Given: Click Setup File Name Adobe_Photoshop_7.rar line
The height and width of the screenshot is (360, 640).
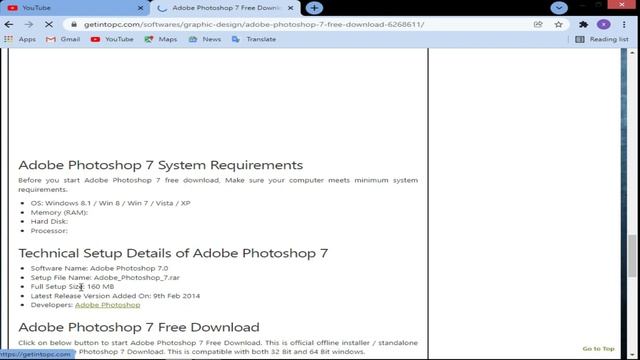Looking at the screenshot, I should click(105, 278).
